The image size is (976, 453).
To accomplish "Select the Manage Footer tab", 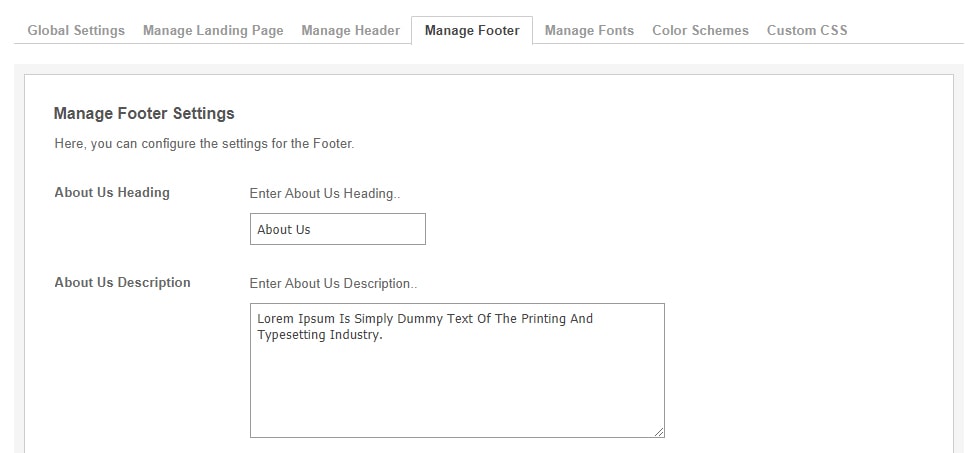I will coord(472,30).
